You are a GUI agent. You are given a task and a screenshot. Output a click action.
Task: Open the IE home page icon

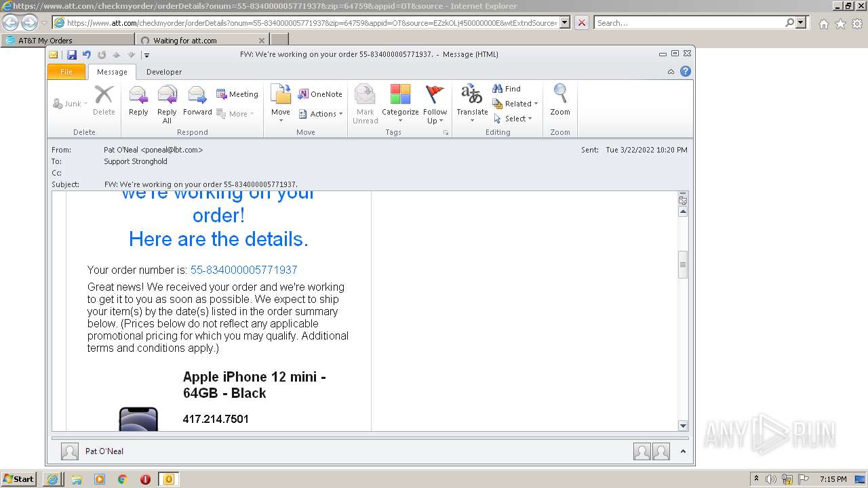[x=823, y=24]
